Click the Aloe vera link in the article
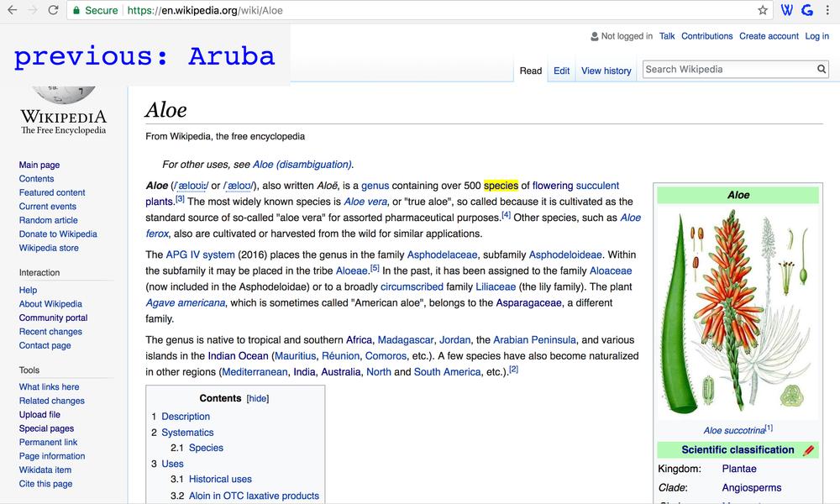The width and height of the screenshot is (840, 504). click(365, 202)
